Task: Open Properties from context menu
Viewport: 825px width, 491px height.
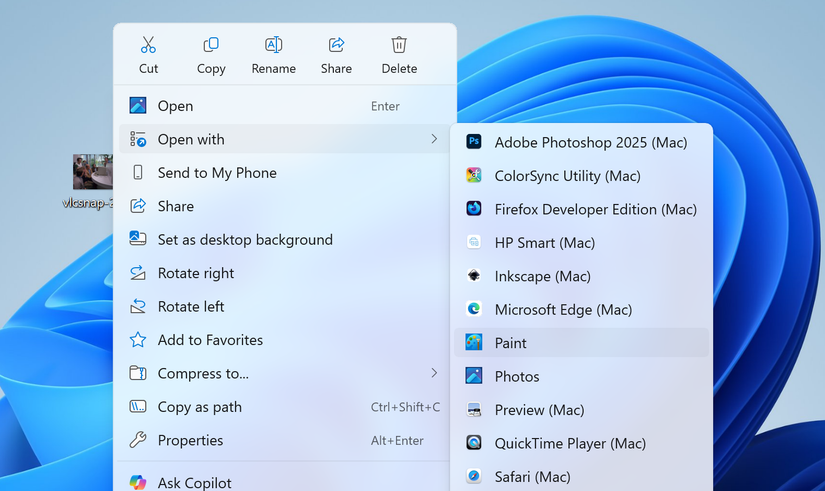Action: coord(190,440)
